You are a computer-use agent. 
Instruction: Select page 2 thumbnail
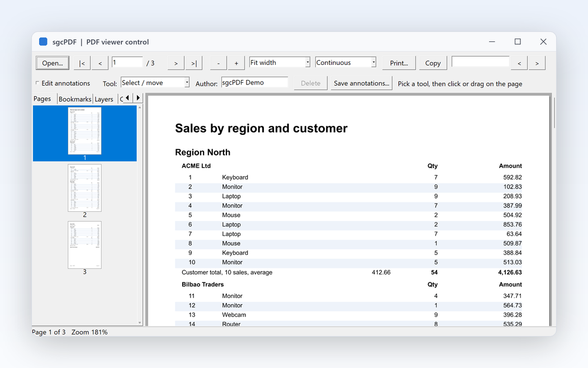(85, 188)
